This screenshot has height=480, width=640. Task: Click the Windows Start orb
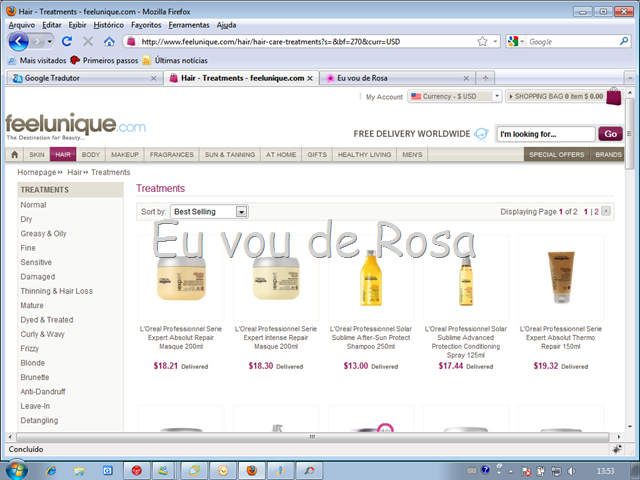pyautogui.click(x=16, y=470)
